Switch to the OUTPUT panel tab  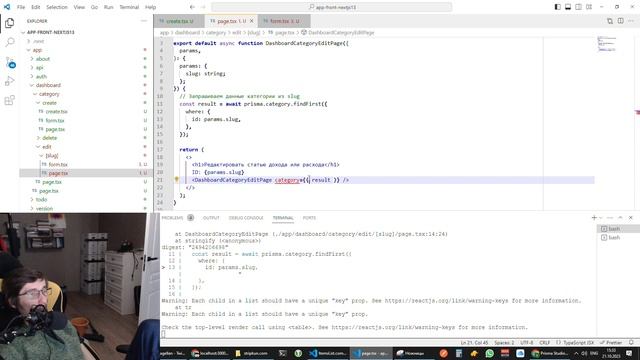pos(211,218)
